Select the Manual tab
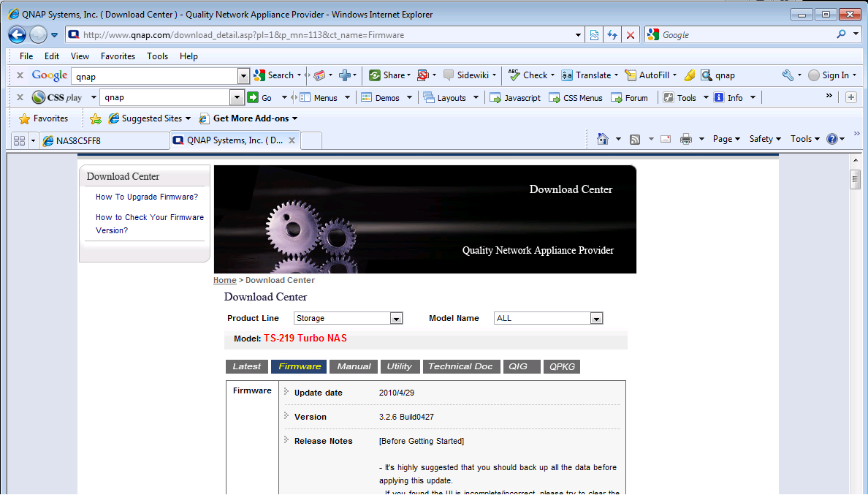Screen dimensions: 868x495 [354, 366]
